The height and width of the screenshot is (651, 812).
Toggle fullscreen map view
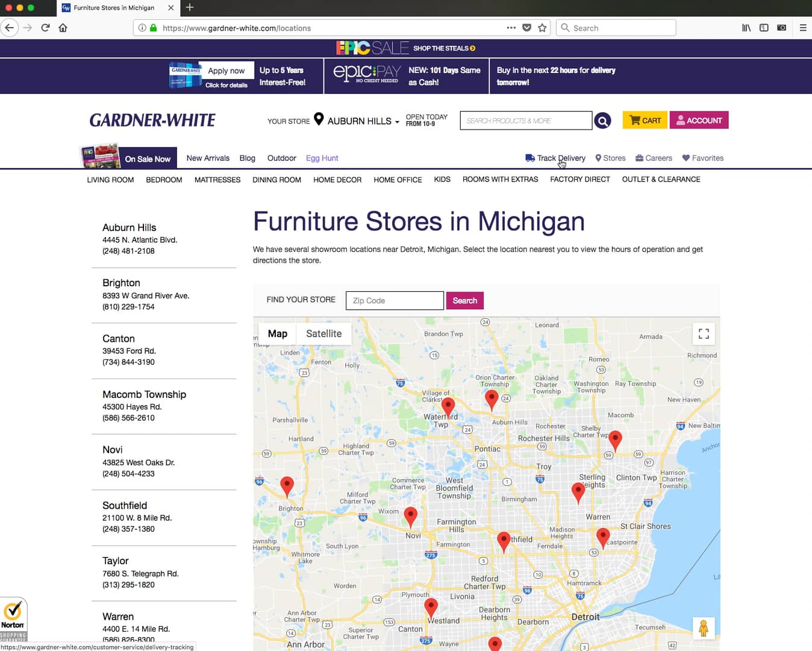point(704,333)
